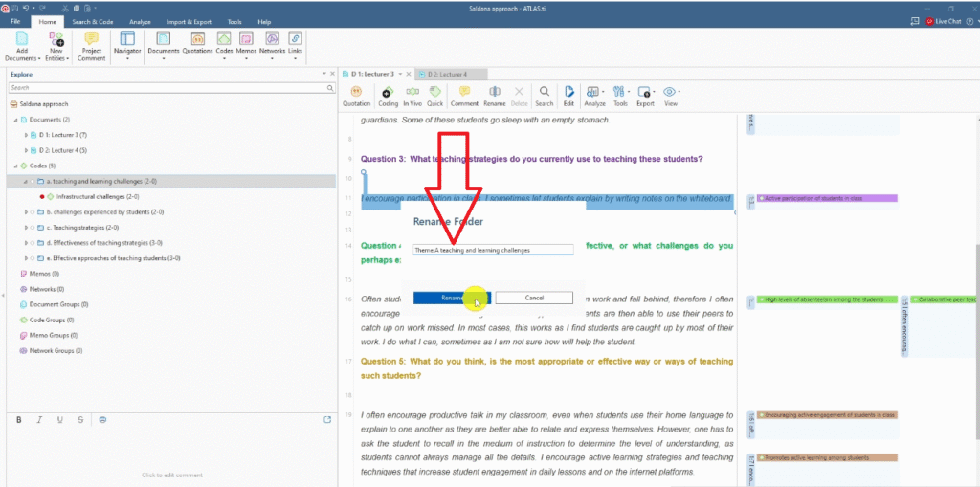
Task: Click Cancel in Rename Folder dialog
Action: [533, 298]
